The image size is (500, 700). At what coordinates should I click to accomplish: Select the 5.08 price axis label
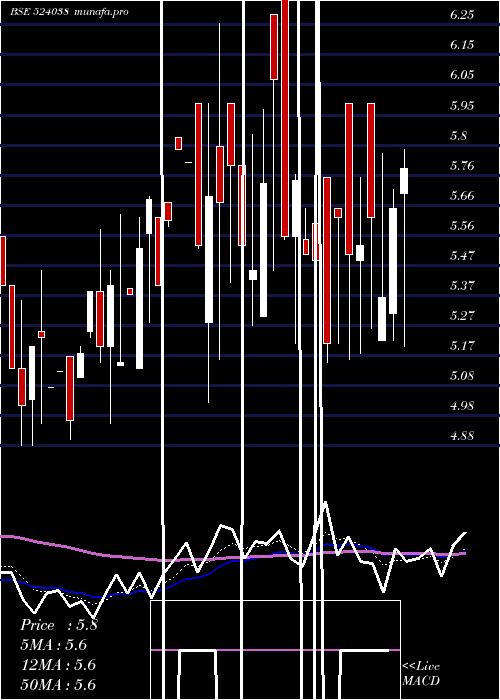click(462, 376)
